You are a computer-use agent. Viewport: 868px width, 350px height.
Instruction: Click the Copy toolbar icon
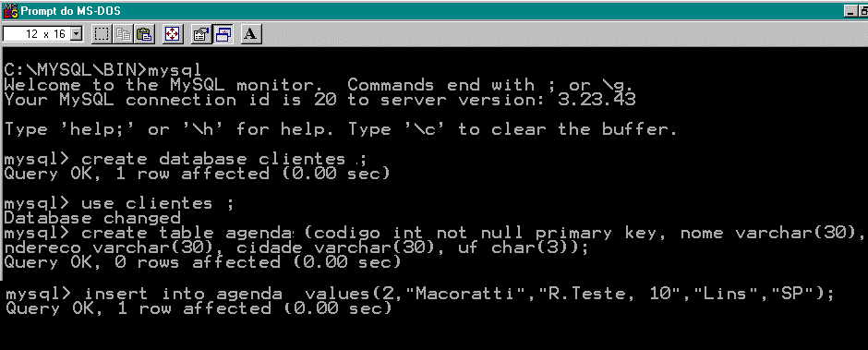point(122,34)
